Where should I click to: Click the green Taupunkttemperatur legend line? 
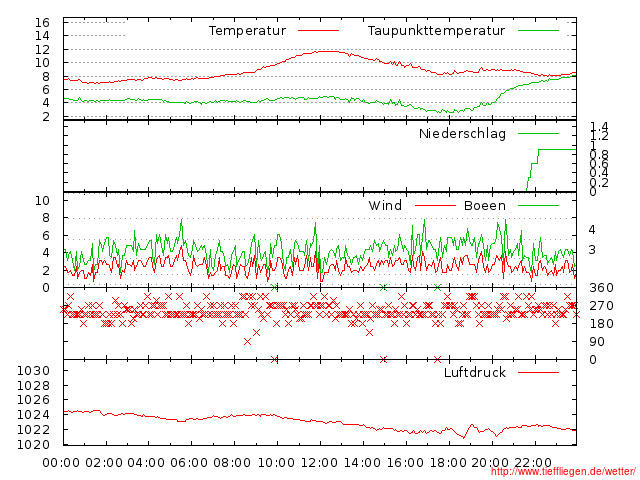coord(538,31)
